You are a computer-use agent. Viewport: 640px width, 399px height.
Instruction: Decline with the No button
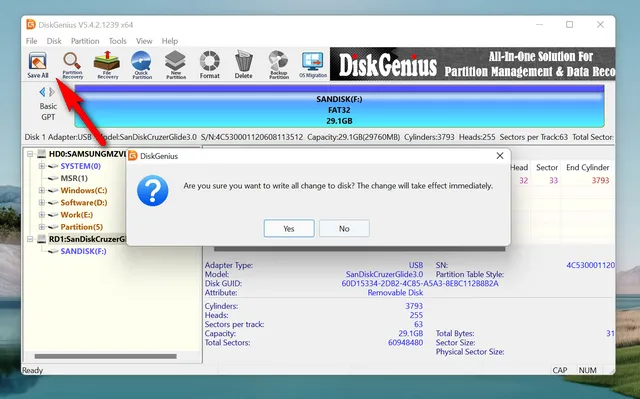[344, 228]
